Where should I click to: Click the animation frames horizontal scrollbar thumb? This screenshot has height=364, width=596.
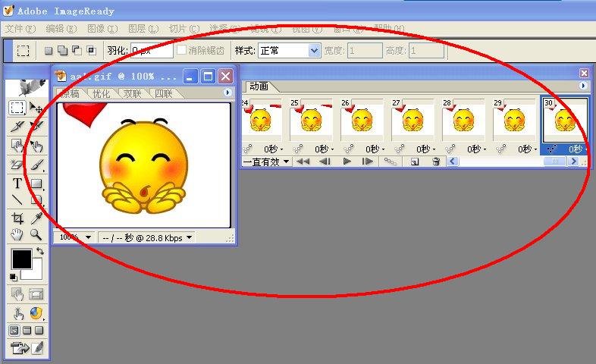pyautogui.click(x=555, y=162)
